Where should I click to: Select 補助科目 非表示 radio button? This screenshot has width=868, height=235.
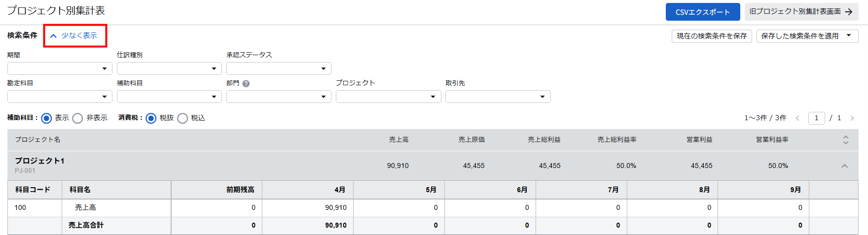(77, 118)
